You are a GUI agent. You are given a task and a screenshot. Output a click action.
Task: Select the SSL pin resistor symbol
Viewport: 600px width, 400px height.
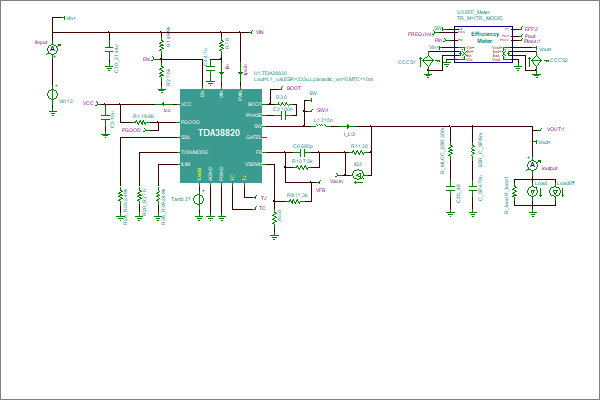(x=121, y=196)
